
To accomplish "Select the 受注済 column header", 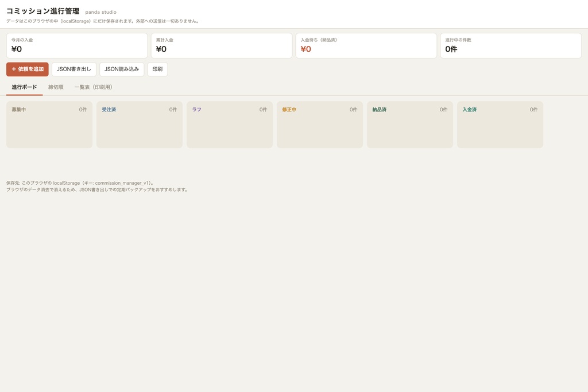I will (x=109, y=110).
